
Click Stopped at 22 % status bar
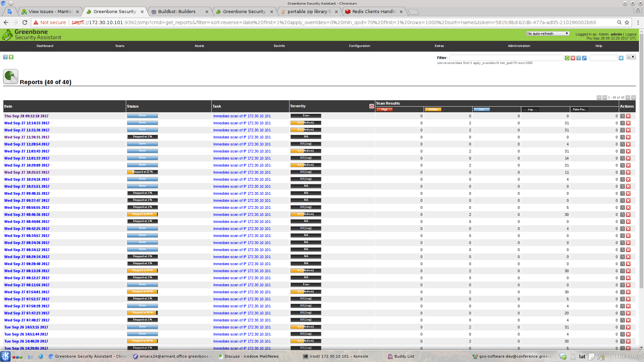point(143,172)
